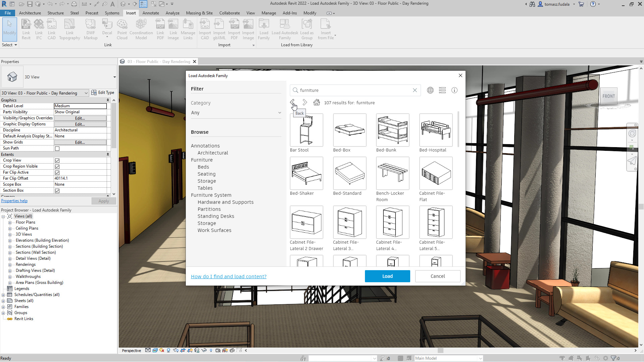Click the Point Cloud ribbon icon
The width and height of the screenshot is (644, 362).
(122, 29)
